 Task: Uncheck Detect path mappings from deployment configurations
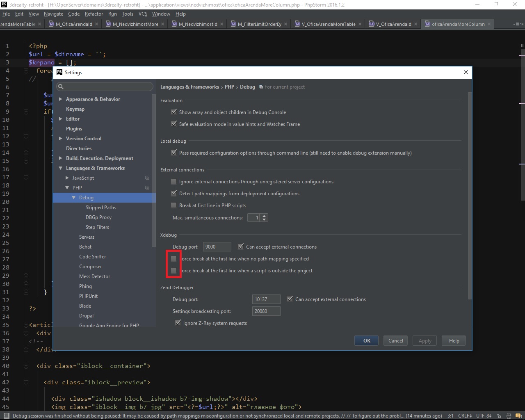click(x=174, y=193)
